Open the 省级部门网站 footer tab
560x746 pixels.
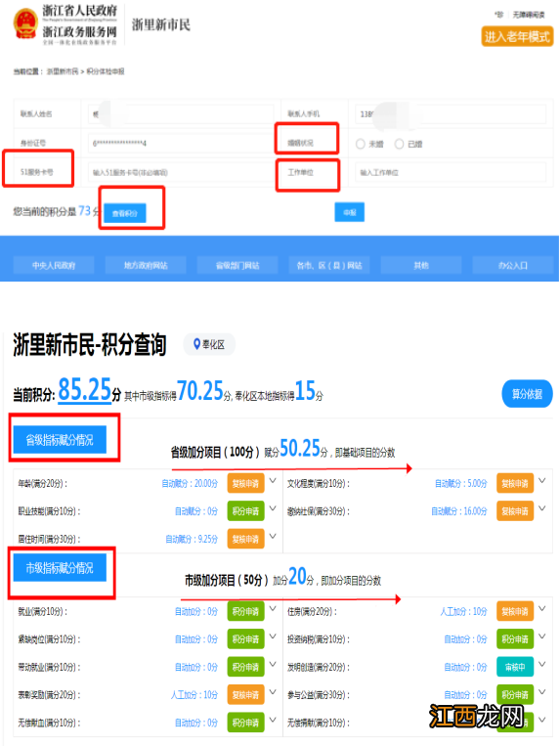pyautogui.click(x=237, y=266)
